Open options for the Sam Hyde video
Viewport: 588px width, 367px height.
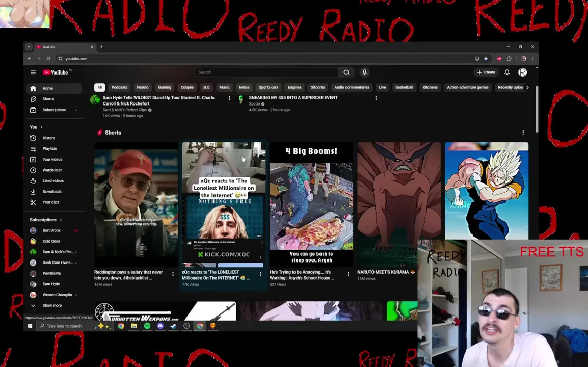point(229,98)
